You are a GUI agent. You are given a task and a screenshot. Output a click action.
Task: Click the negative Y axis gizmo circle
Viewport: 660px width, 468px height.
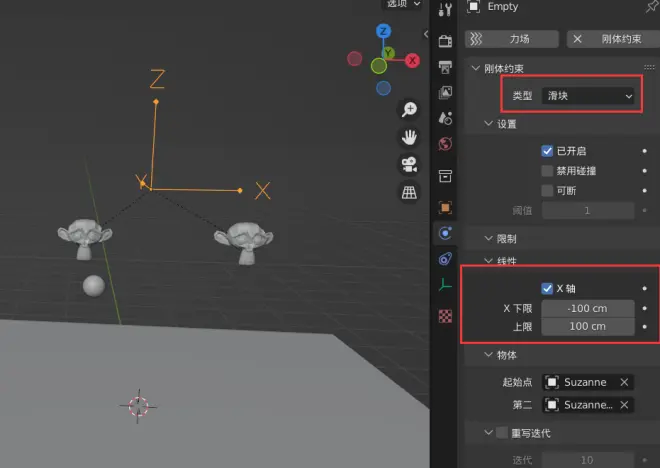tap(379, 66)
